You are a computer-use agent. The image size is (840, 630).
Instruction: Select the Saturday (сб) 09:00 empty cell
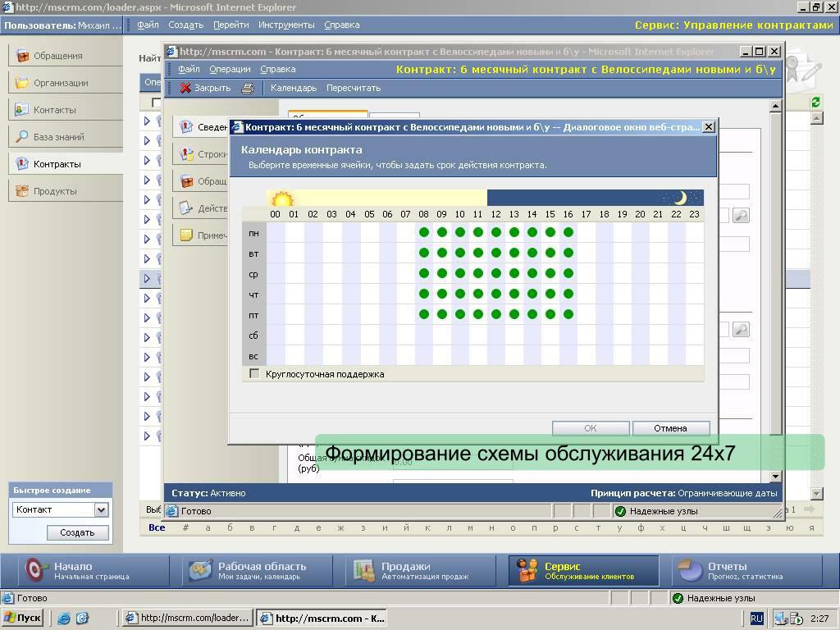tap(442, 335)
